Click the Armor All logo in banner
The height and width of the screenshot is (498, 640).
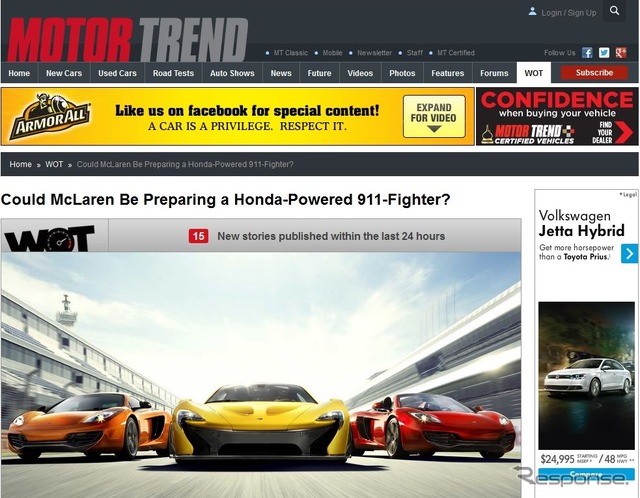(x=50, y=117)
